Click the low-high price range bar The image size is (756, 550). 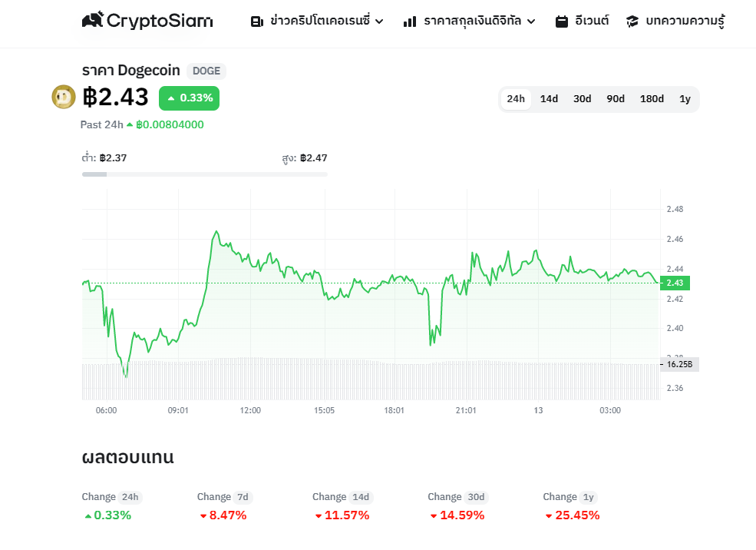pos(204,174)
